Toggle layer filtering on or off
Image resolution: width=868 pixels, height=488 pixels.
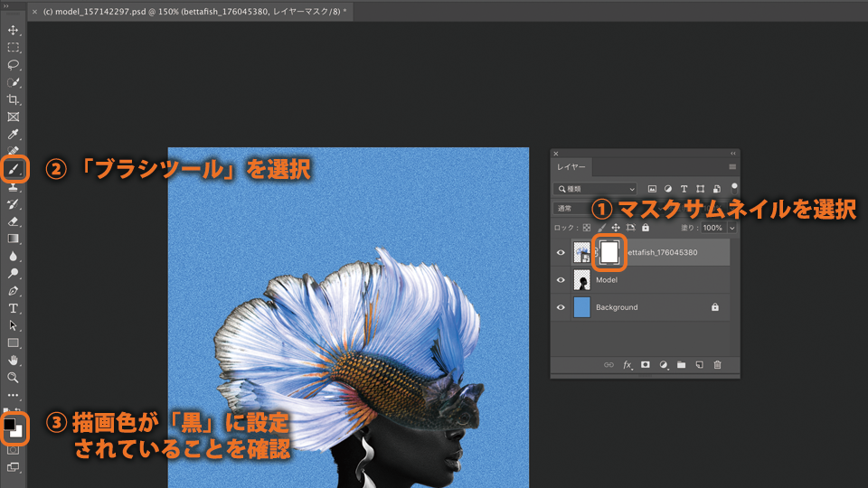point(734,188)
